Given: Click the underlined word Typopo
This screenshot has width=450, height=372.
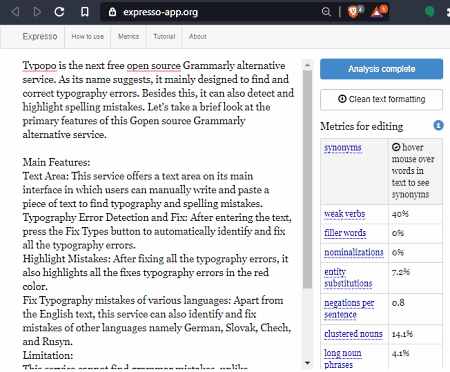Looking at the screenshot, I should tap(39, 66).
